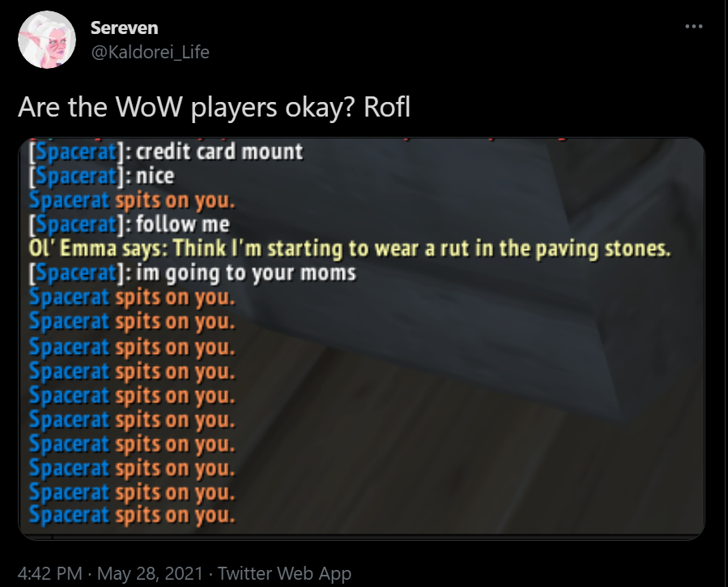Click the tweet text 'Are the WoW players okay?'
Viewport: 728px width, 587px height.
point(186,107)
